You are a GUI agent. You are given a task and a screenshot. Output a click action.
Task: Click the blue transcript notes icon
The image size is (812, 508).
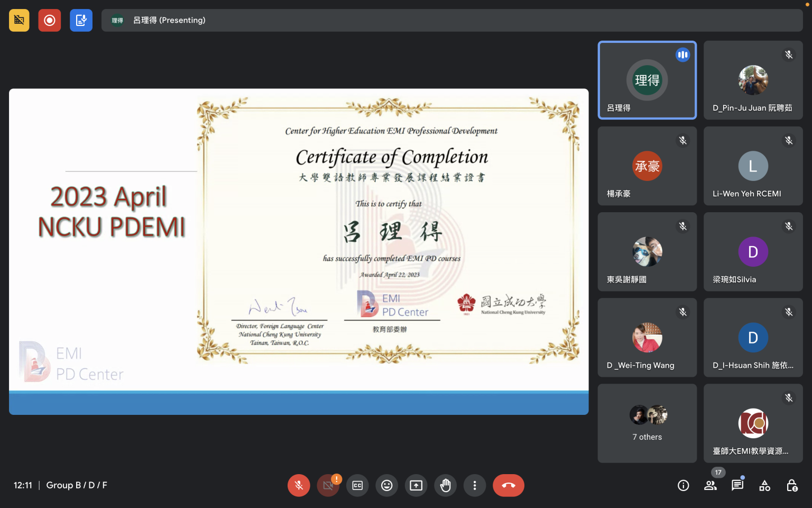(81, 20)
